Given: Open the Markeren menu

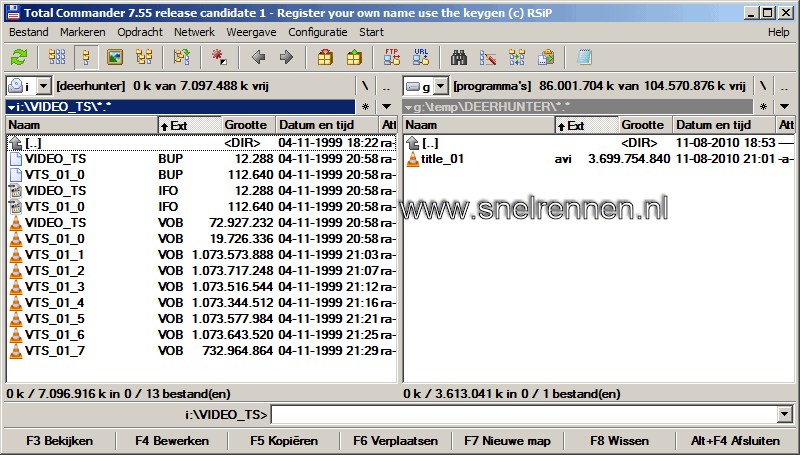Looking at the screenshot, I should pos(83,32).
